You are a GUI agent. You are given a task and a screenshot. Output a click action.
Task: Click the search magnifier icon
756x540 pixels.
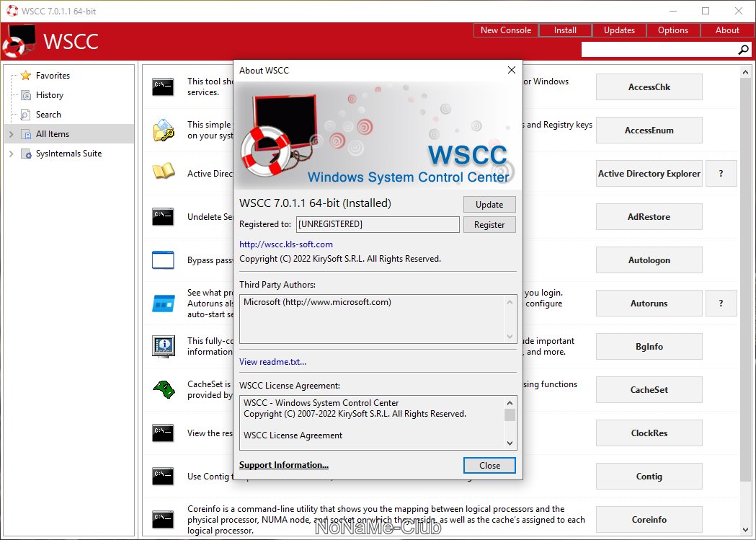click(744, 50)
